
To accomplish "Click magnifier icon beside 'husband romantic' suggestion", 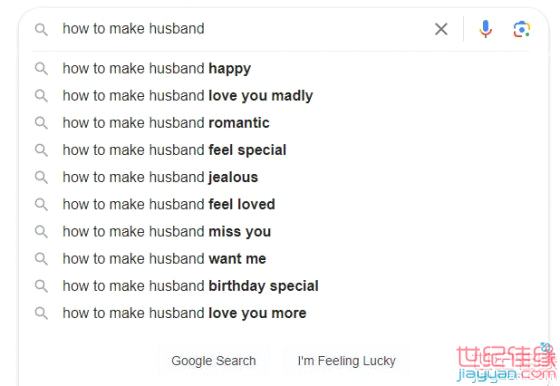I will pyautogui.click(x=41, y=122).
